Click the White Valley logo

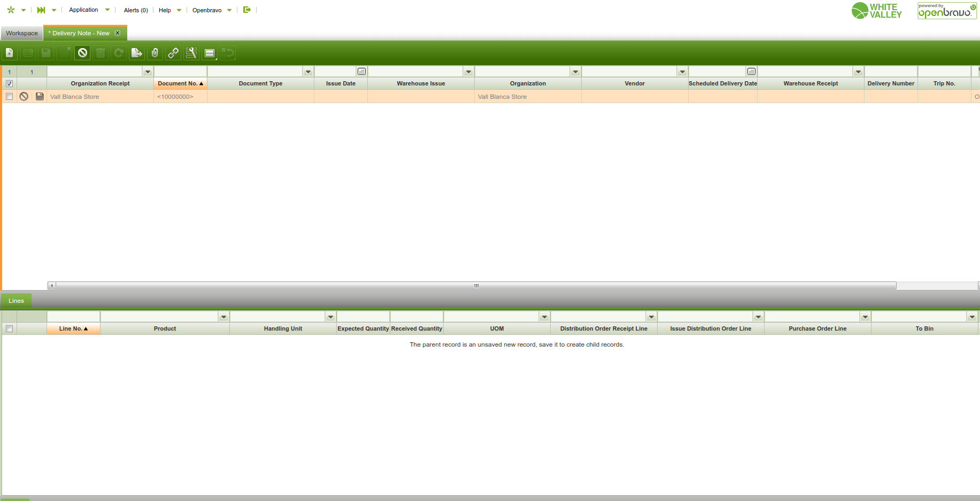coord(877,11)
